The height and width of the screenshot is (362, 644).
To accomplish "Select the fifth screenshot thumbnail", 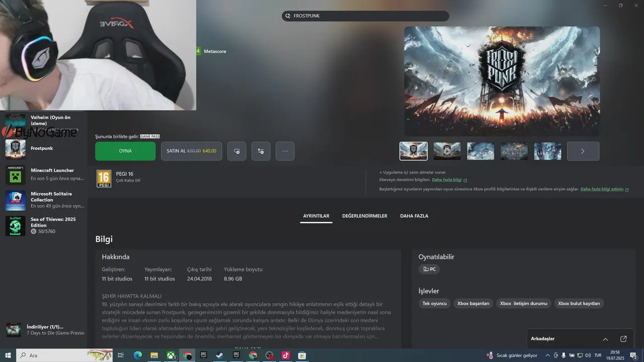I will [547, 151].
